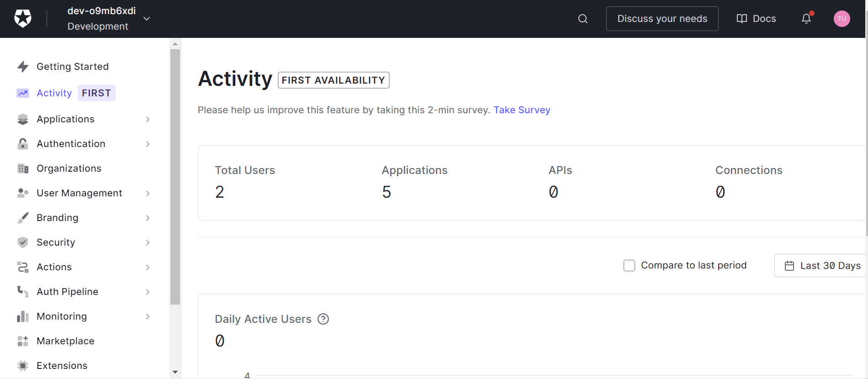Click the Daily Active Users help icon
Screen dimensions: 868x379
[x=323, y=319]
